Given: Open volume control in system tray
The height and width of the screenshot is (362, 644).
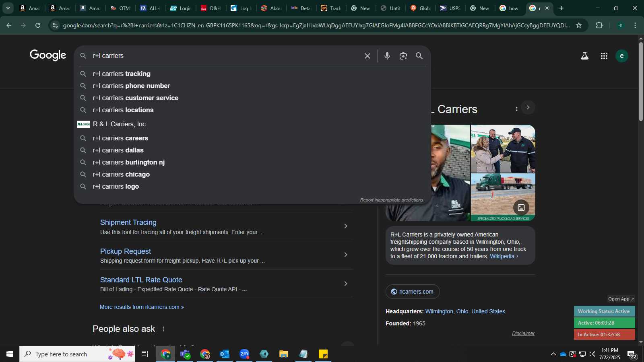Looking at the screenshot, I should pyautogui.click(x=592, y=354).
